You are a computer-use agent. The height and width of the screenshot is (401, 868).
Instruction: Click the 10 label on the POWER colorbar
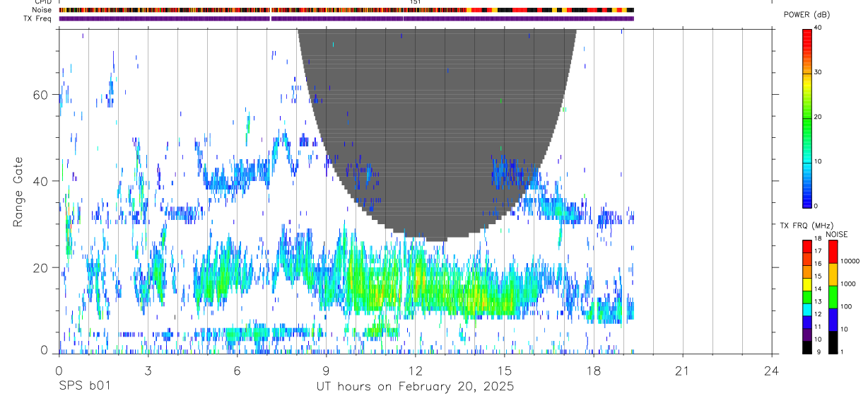coord(818,162)
